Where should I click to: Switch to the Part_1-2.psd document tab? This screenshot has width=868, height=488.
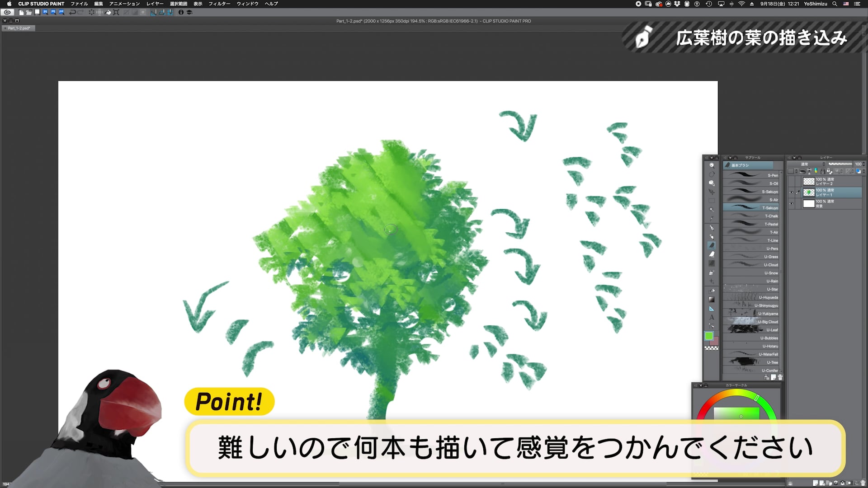coord(18,28)
